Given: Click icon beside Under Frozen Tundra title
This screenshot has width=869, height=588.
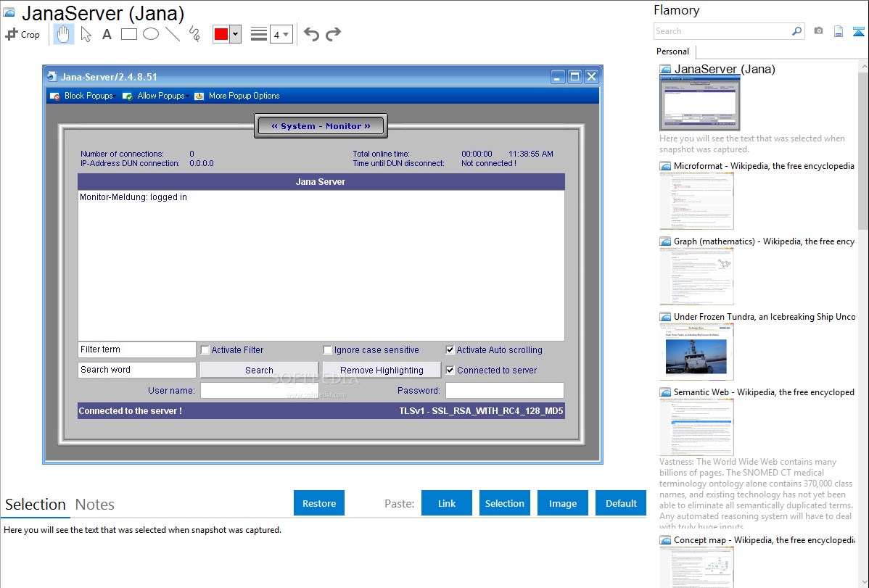Looking at the screenshot, I should 665,316.
